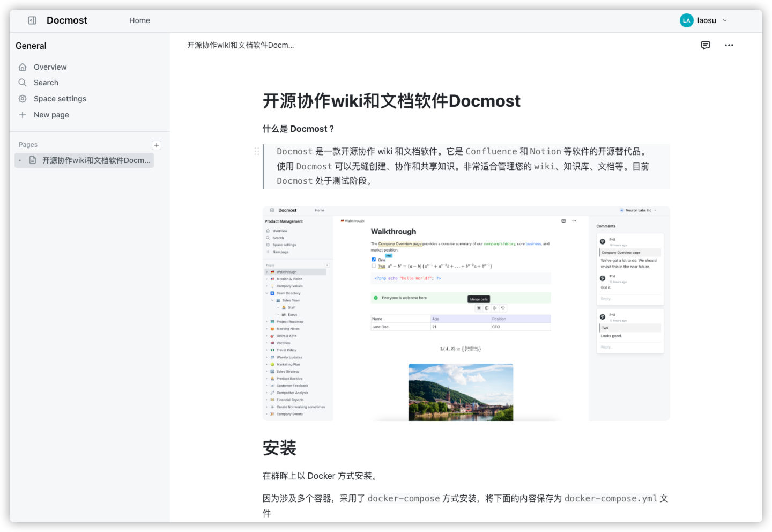Image resolution: width=772 pixels, height=532 pixels.
Task: Click the document icon in page tree
Action: (x=33, y=160)
